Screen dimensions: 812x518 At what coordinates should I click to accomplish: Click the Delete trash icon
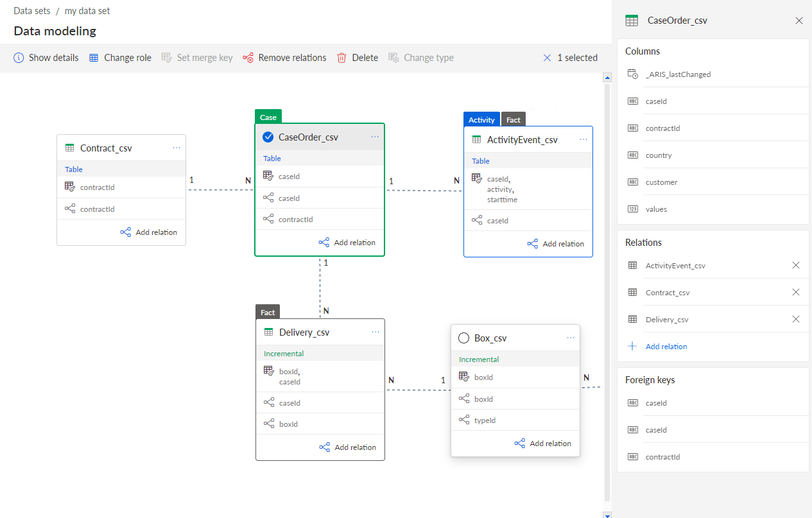pyautogui.click(x=342, y=58)
